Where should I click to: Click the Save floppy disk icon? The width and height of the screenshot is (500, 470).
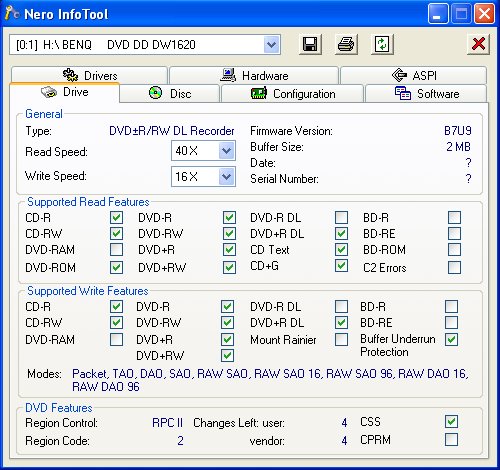[x=310, y=44]
